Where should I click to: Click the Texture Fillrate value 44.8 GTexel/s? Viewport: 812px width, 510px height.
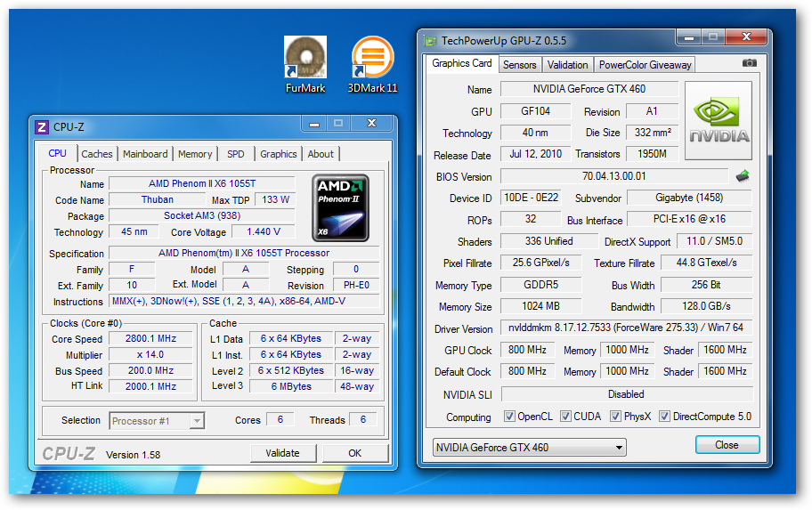coord(706,263)
